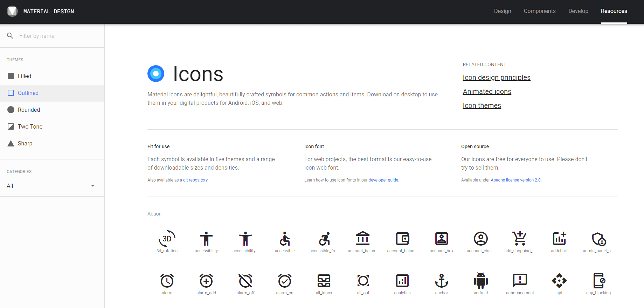Click the anchor icon

pyautogui.click(x=442, y=281)
